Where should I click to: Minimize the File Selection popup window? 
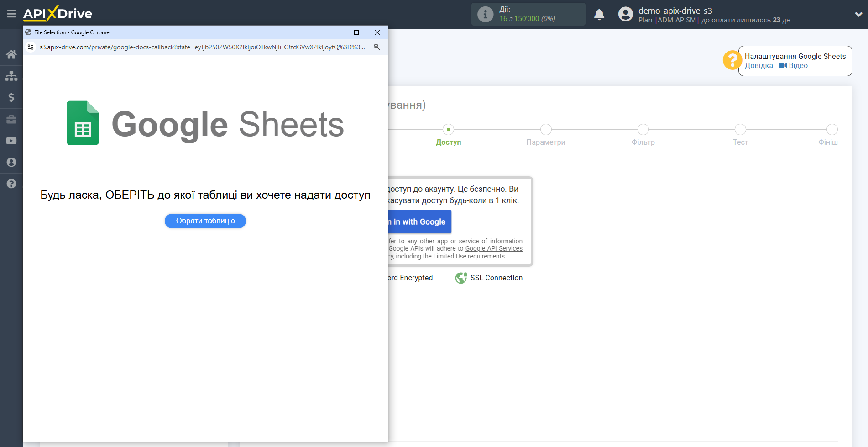point(335,32)
